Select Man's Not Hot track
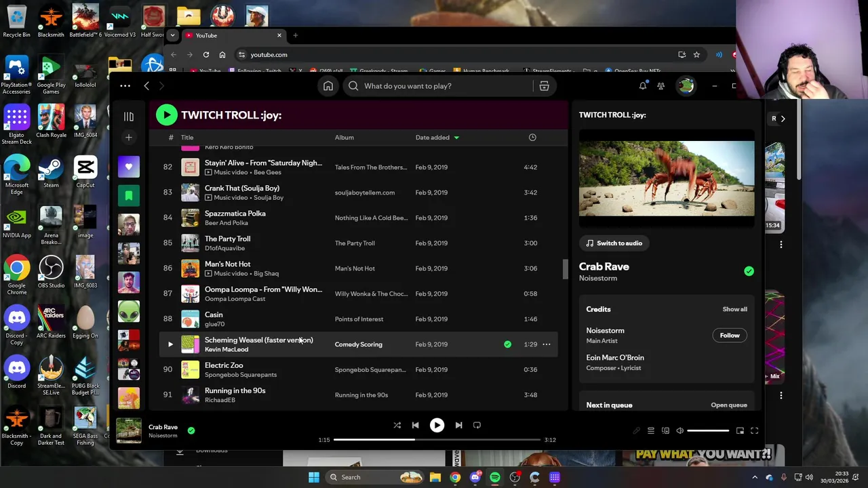 [x=359, y=268]
